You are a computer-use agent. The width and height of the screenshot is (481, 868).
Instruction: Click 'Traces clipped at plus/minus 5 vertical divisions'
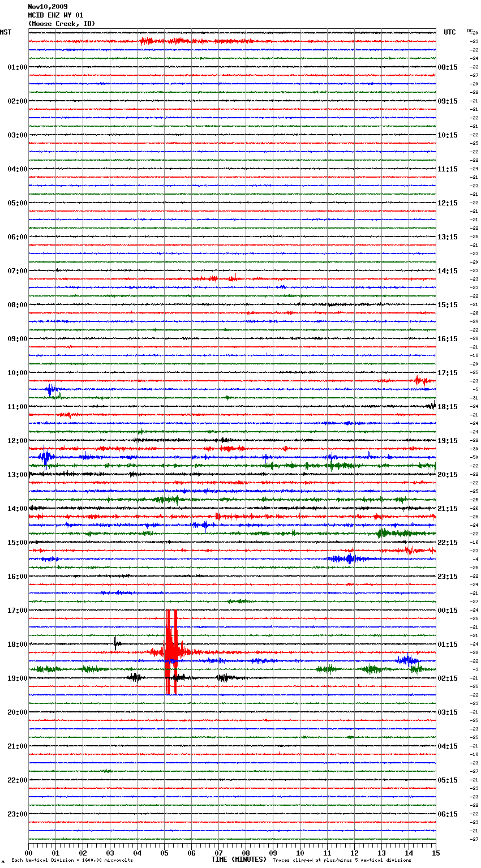[x=342, y=861]
